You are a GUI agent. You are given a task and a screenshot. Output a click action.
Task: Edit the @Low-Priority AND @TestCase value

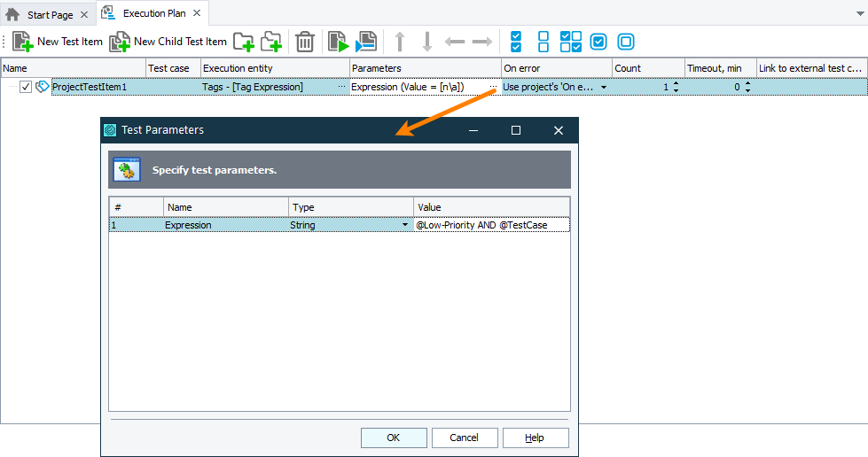[x=491, y=225]
